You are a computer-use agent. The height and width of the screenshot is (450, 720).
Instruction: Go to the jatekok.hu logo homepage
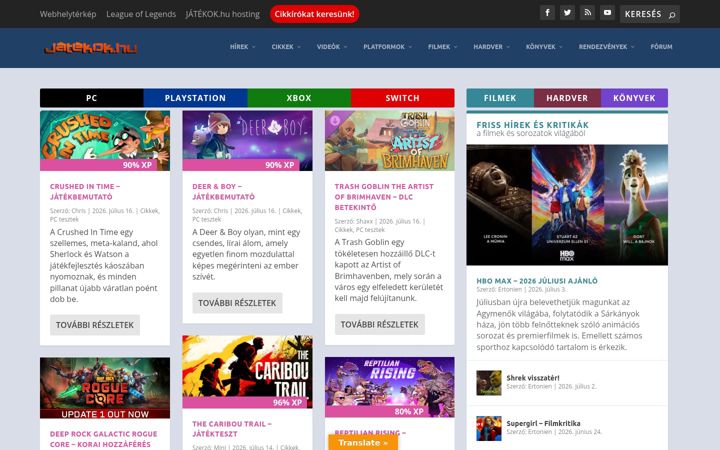tap(91, 48)
